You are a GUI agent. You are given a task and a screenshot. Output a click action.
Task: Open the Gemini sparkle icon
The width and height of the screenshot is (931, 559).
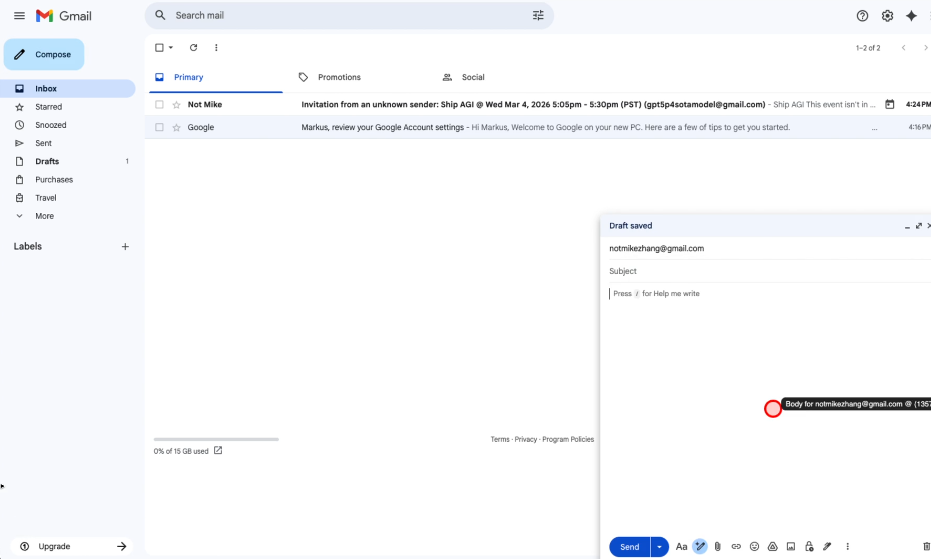911,16
